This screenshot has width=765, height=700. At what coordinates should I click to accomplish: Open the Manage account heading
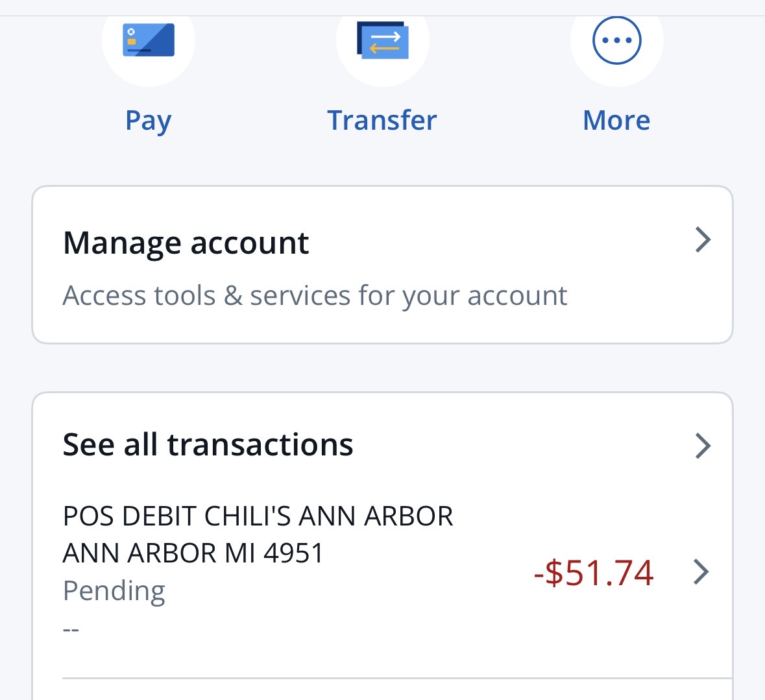(x=186, y=243)
